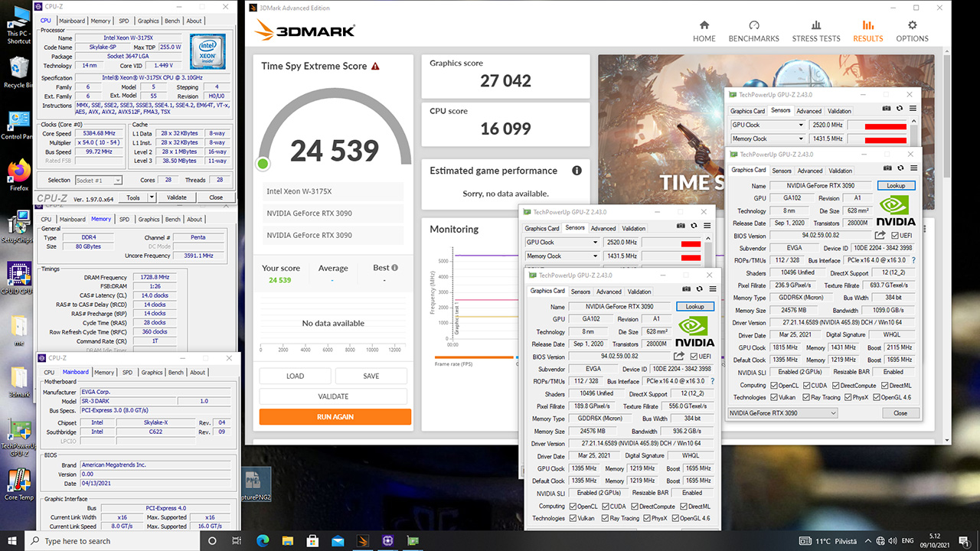Viewport: 980px width, 551px height.
Task: Open the SPD tab in top CPU-Z window
Action: tap(125, 21)
